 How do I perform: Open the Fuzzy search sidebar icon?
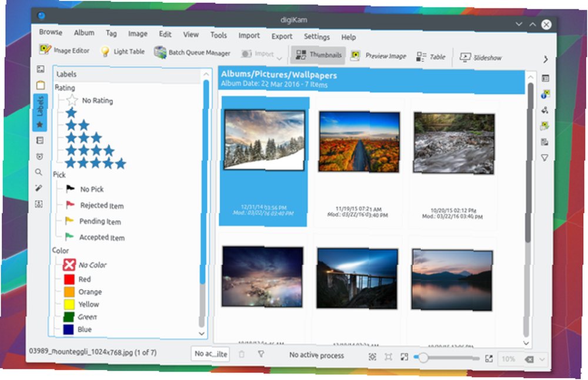(x=39, y=188)
